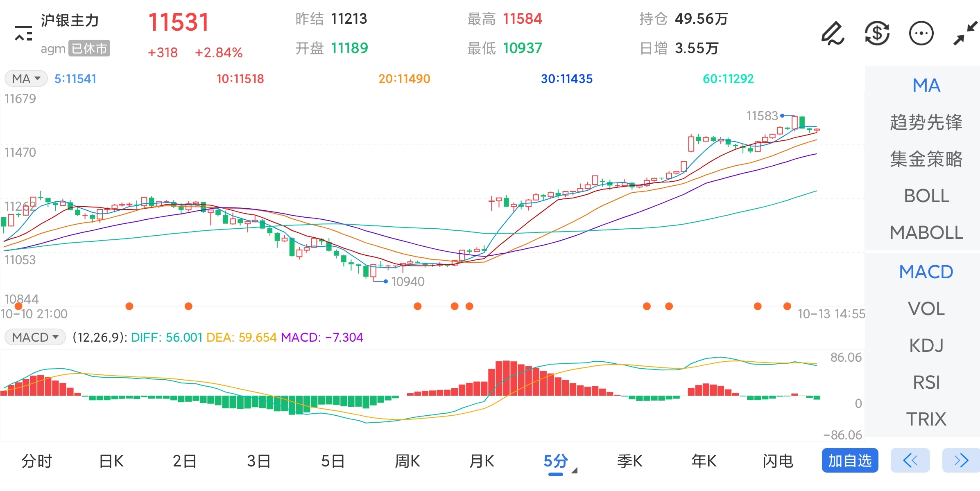This screenshot has height=491, width=980.
Task: Expand the 5分 interval dropdown triangle
Action: click(x=575, y=471)
